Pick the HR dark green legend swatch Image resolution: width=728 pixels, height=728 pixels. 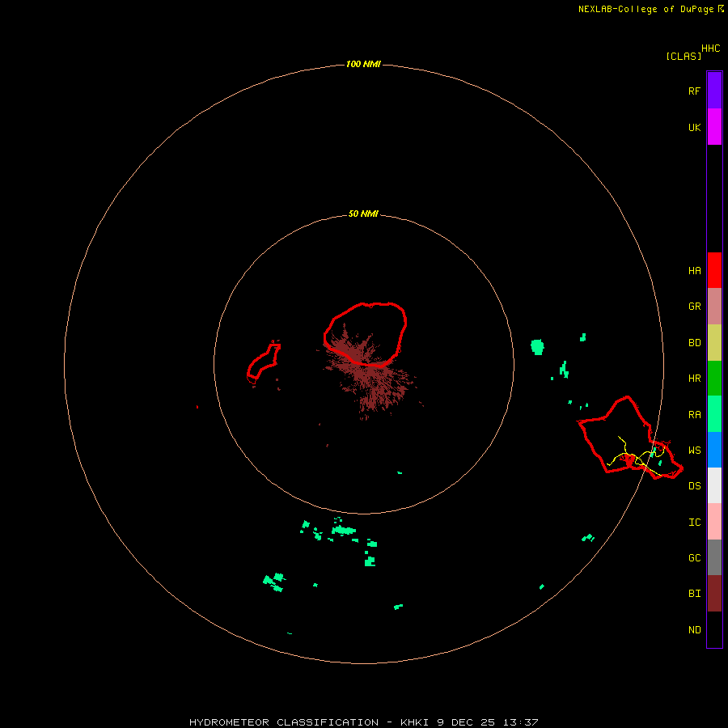[x=714, y=378]
